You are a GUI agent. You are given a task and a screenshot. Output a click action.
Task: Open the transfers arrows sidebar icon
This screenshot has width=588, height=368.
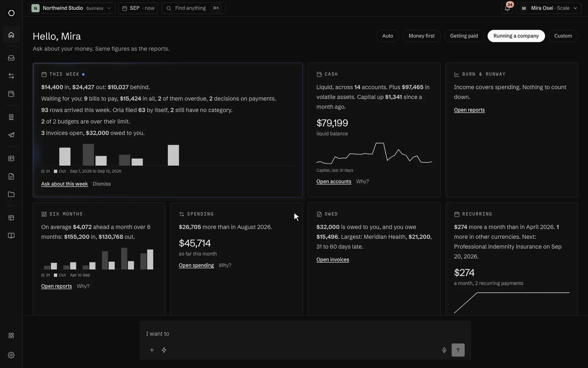(11, 76)
